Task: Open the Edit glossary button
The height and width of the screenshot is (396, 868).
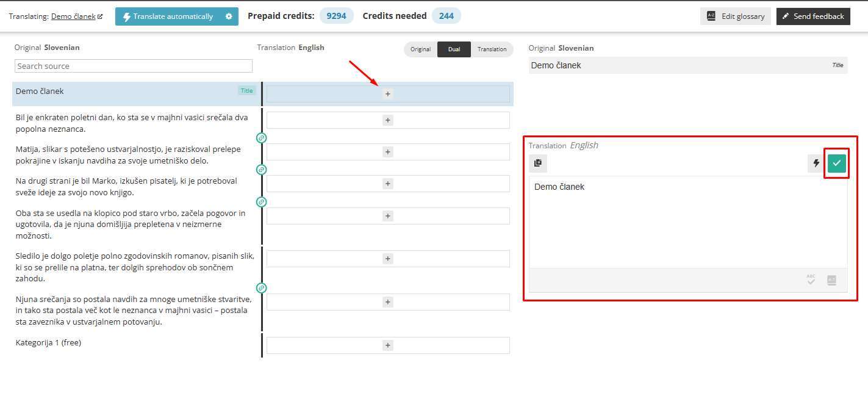Action: 736,16
